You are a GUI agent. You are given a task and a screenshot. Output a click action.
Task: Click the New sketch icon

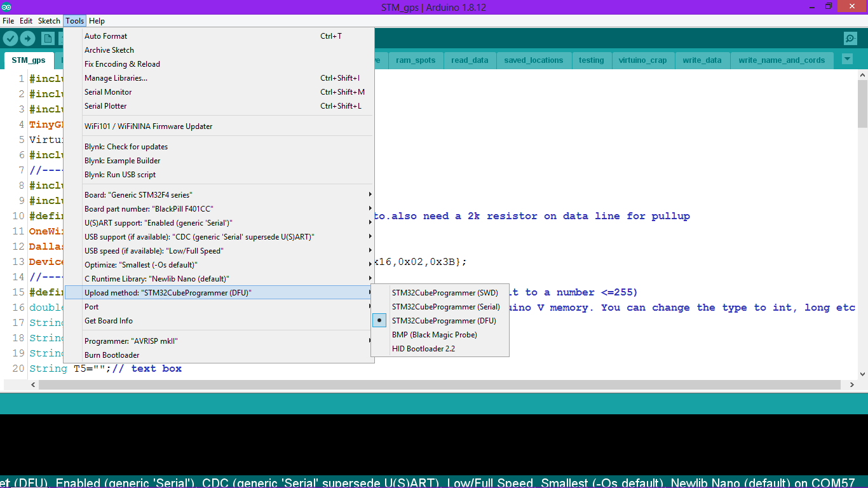(48, 38)
